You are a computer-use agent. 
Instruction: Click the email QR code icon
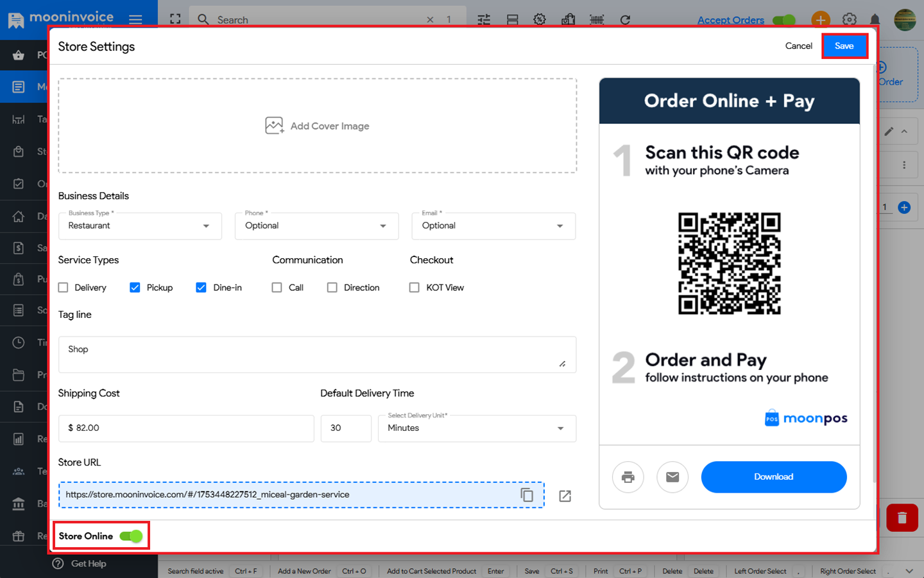pos(672,477)
